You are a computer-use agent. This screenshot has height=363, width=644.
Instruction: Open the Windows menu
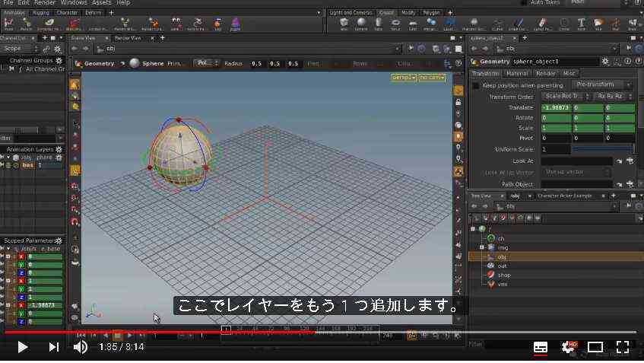(74, 2)
